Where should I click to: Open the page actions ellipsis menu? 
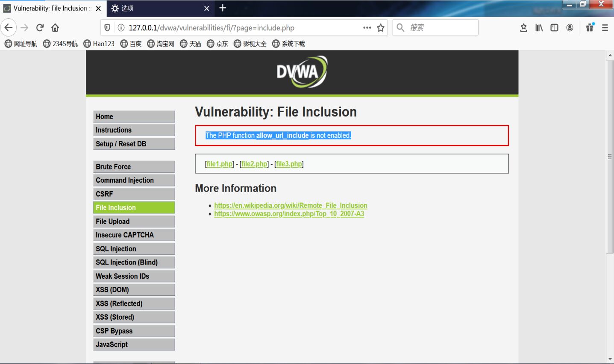coord(367,27)
